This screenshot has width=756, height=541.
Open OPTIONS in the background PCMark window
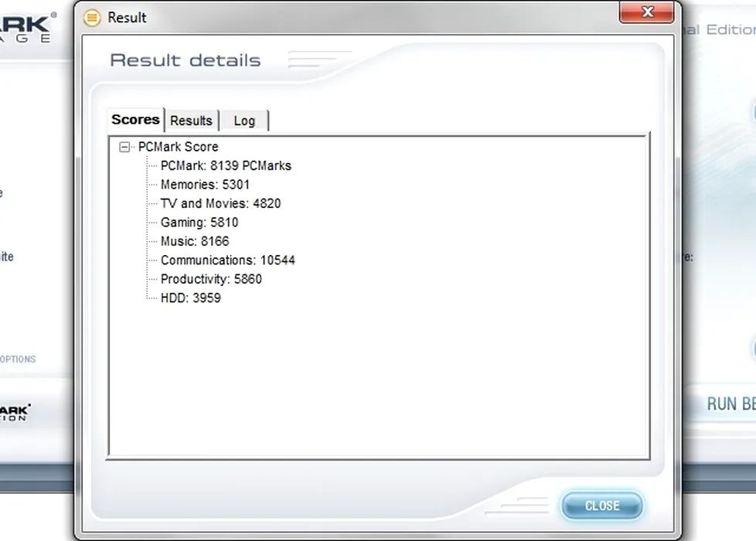click(17, 359)
